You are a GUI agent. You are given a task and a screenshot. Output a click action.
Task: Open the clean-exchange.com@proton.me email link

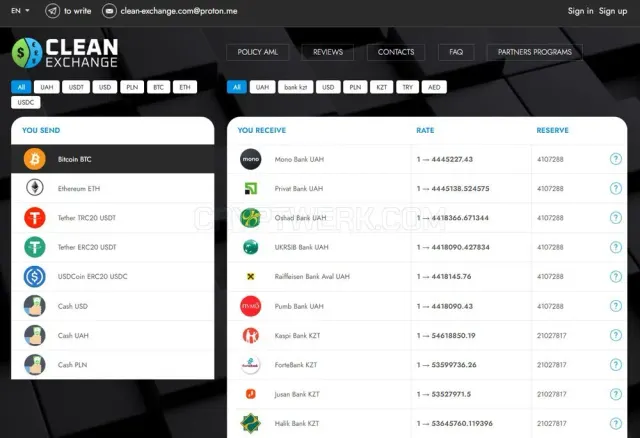point(179,11)
